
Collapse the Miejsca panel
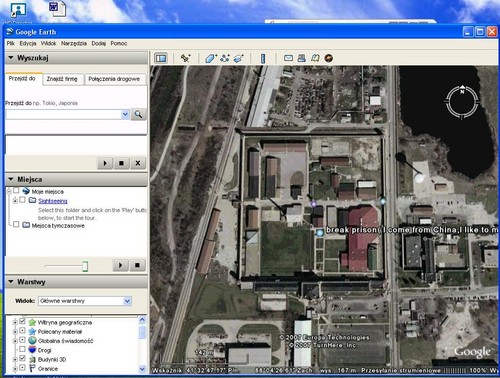[x=11, y=179]
